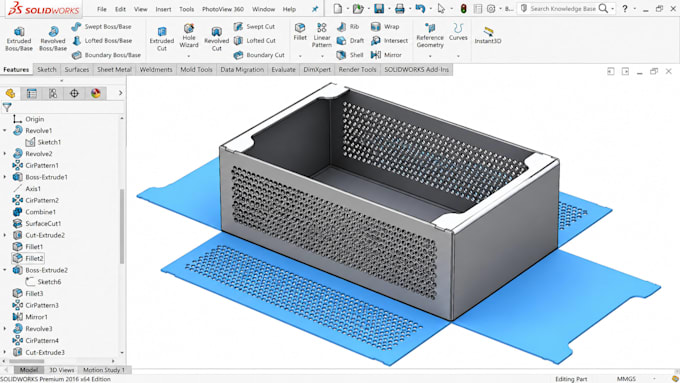Open DimXpertManager crosshair tab icon
The height and width of the screenshot is (383, 680).
click(74, 93)
